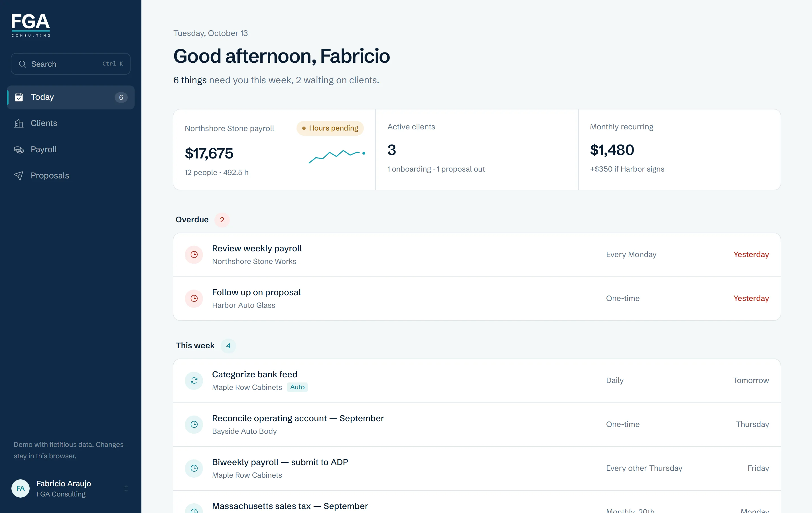Image resolution: width=812 pixels, height=513 pixels.
Task: Expand the Fabricio Araujo account switcher chevron
Action: (126, 488)
